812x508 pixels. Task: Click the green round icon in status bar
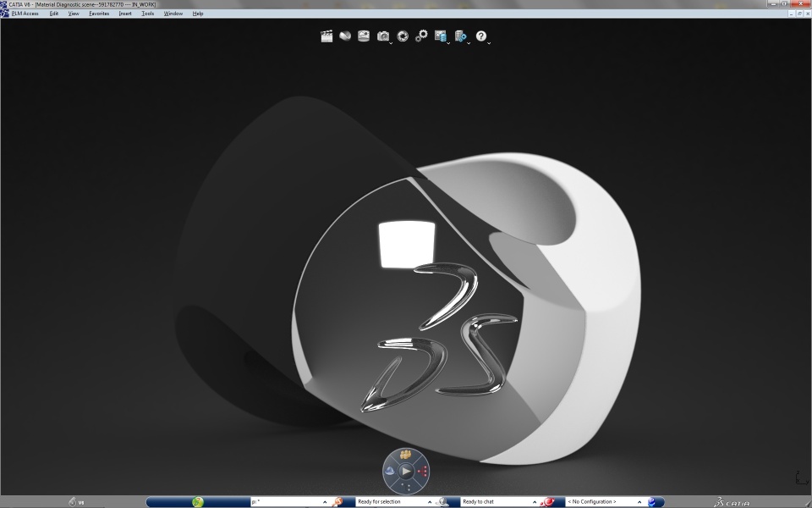tap(198, 502)
